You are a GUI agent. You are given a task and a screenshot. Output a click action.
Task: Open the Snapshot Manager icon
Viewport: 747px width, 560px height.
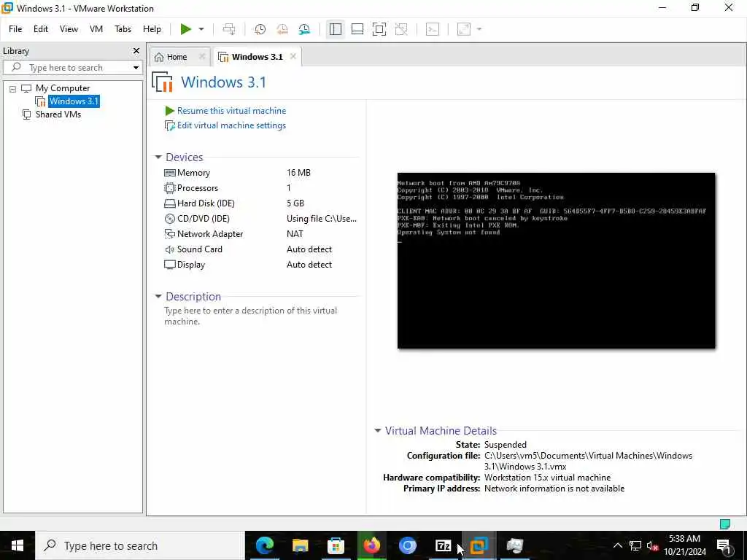coord(304,29)
